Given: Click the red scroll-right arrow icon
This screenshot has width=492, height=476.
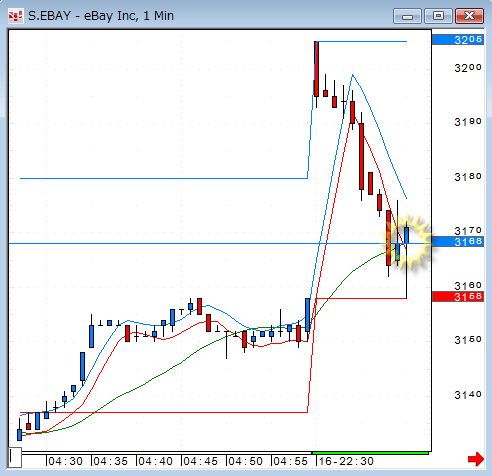Looking at the screenshot, I should coord(476,459).
